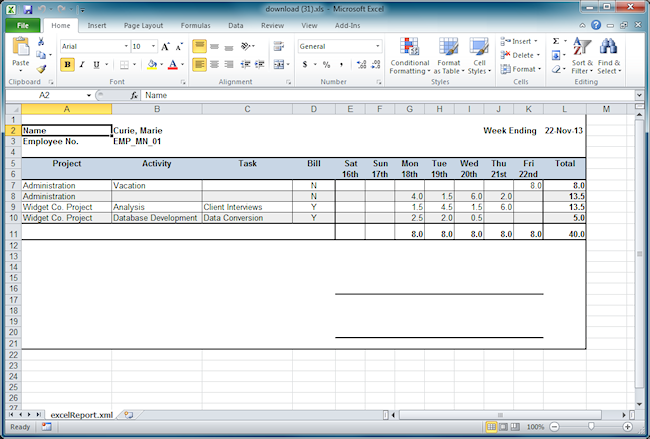Image resolution: width=650 pixels, height=439 pixels.
Task: Click the Cut scissors icon
Action: click(x=41, y=42)
